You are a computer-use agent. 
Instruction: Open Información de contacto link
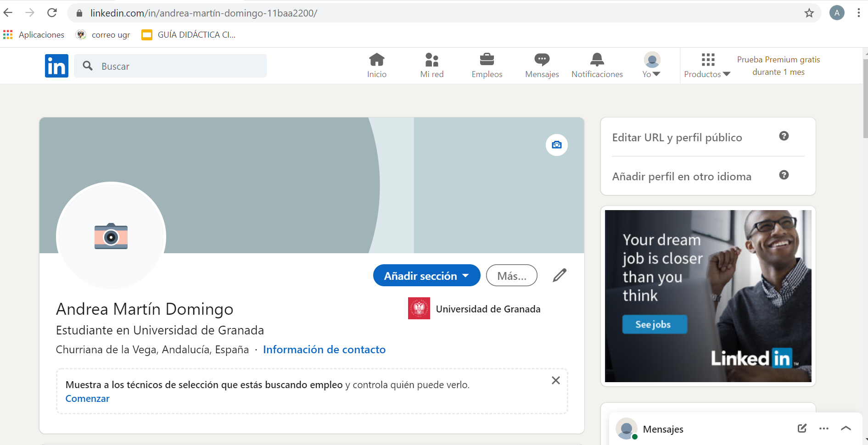click(x=324, y=350)
